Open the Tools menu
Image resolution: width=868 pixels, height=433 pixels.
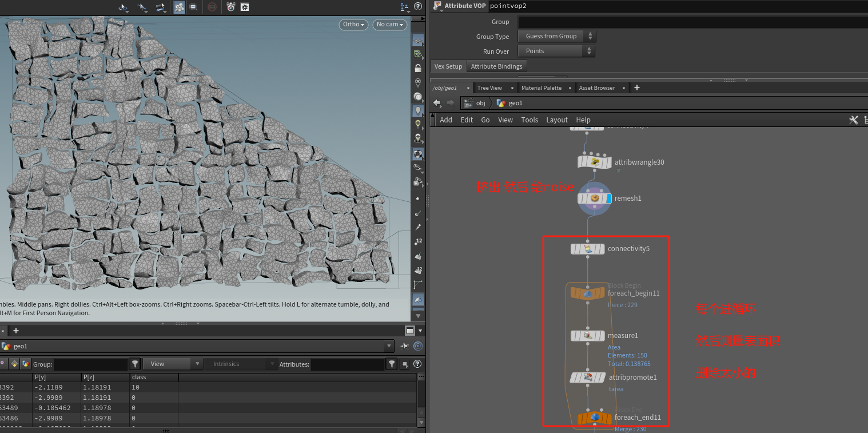click(x=529, y=120)
